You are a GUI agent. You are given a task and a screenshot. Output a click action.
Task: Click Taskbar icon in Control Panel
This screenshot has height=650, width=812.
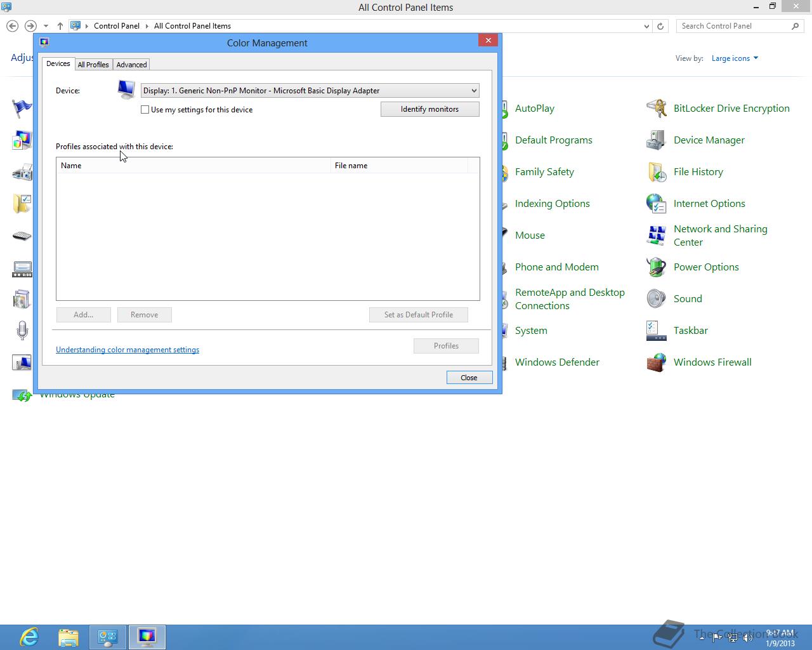[656, 331]
